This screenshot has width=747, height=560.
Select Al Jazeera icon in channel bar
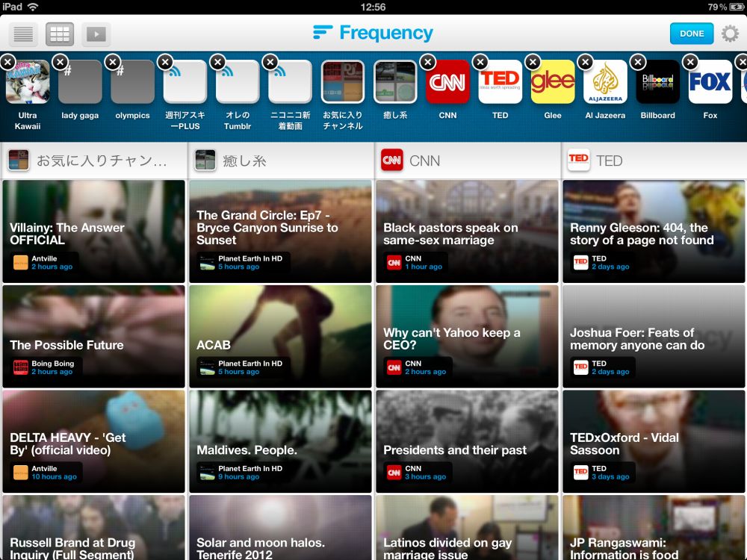605,82
